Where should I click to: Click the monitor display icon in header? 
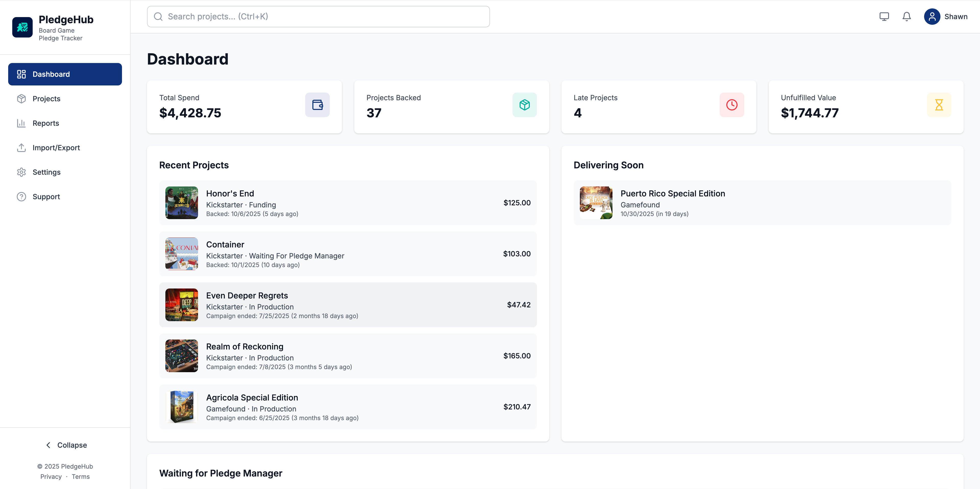click(x=884, y=17)
